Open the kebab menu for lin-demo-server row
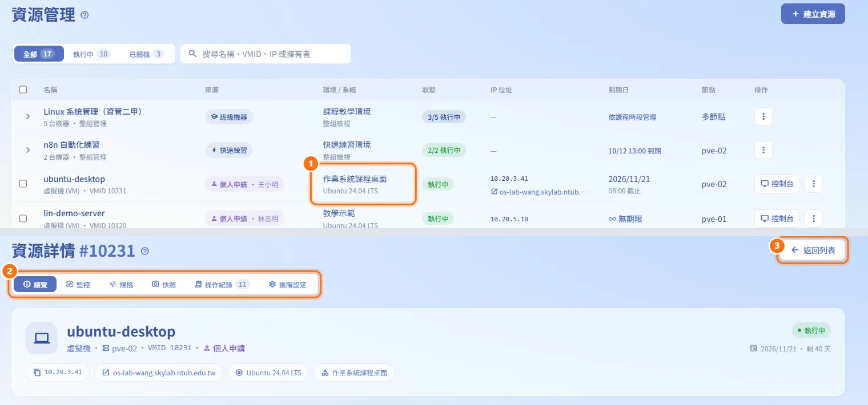Screen dimensions: 868x405 814,218
